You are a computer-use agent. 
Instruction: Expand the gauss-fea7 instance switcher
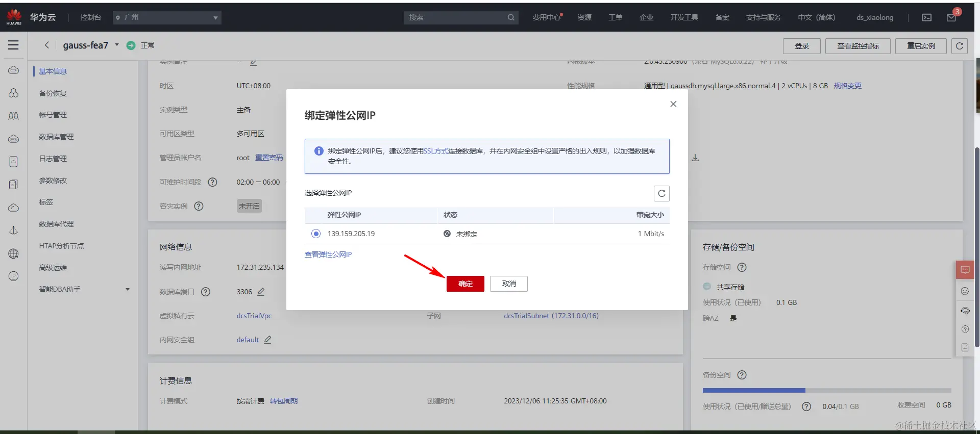click(x=117, y=45)
